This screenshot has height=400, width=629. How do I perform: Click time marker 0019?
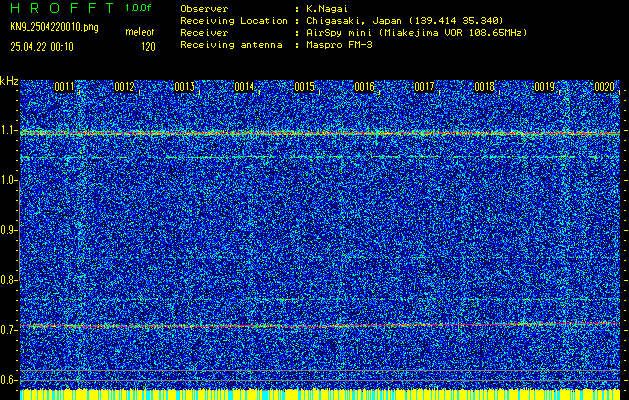(x=544, y=87)
